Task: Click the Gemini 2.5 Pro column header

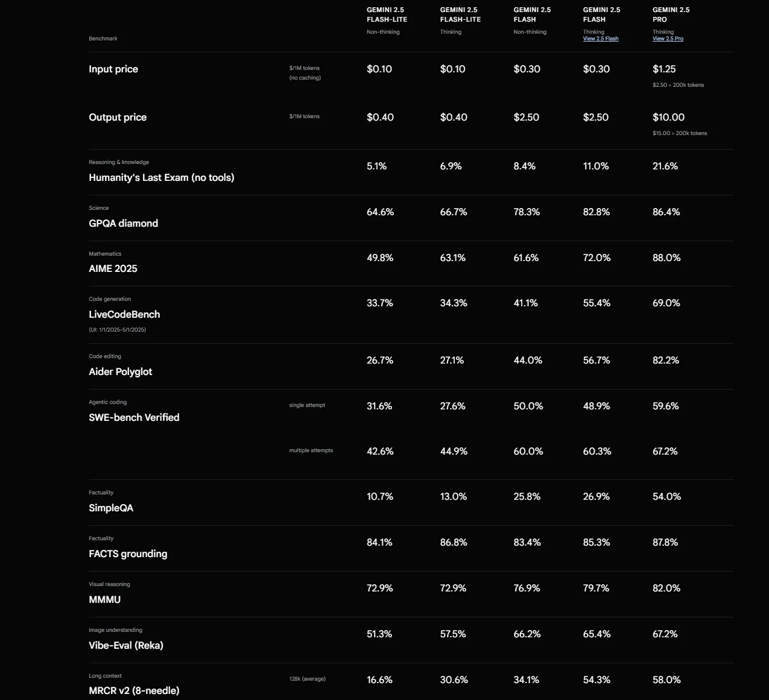Action: 671,14
